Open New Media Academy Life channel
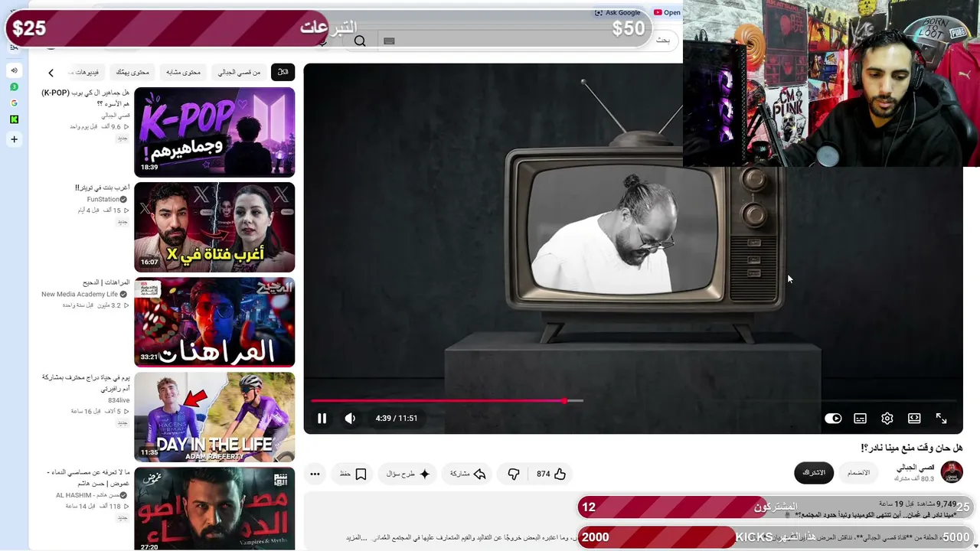 [80, 295]
